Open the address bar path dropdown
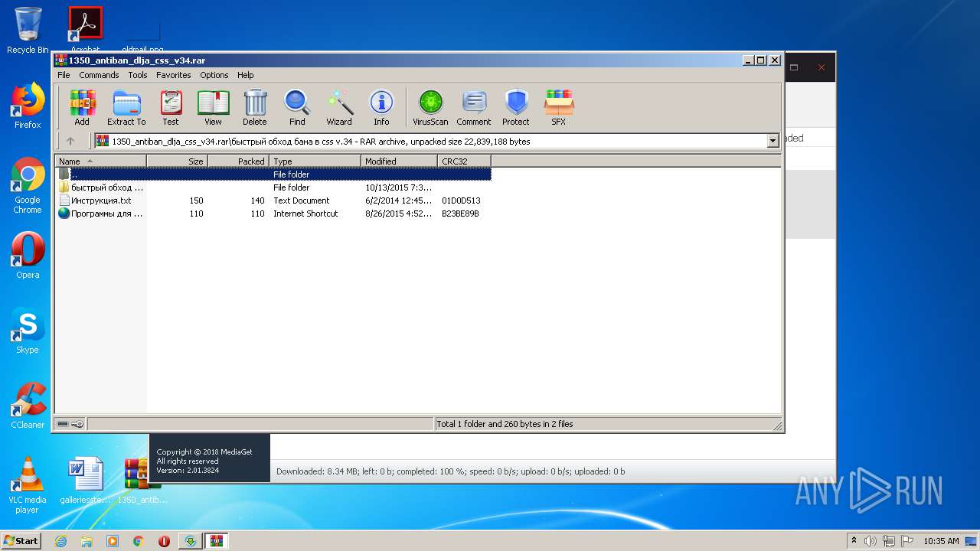This screenshot has width=980, height=551. (773, 141)
